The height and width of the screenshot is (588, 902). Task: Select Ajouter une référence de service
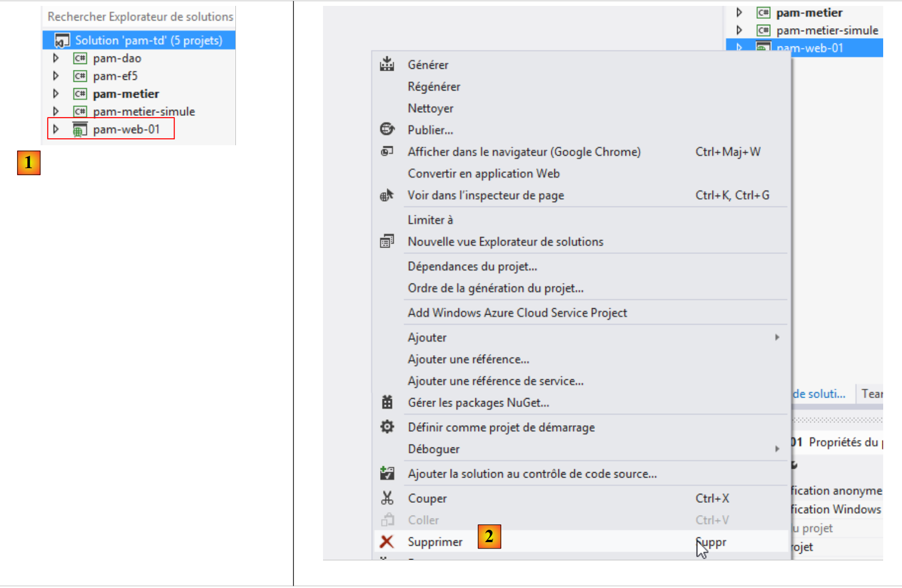tap(495, 381)
